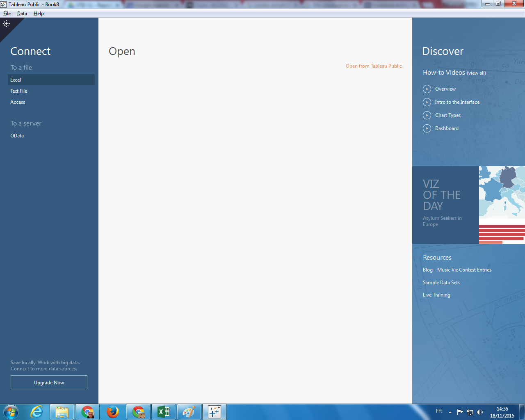Image resolution: width=525 pixels, height=420 pixels.
Task: Open the Help menu
Action: 39,14
